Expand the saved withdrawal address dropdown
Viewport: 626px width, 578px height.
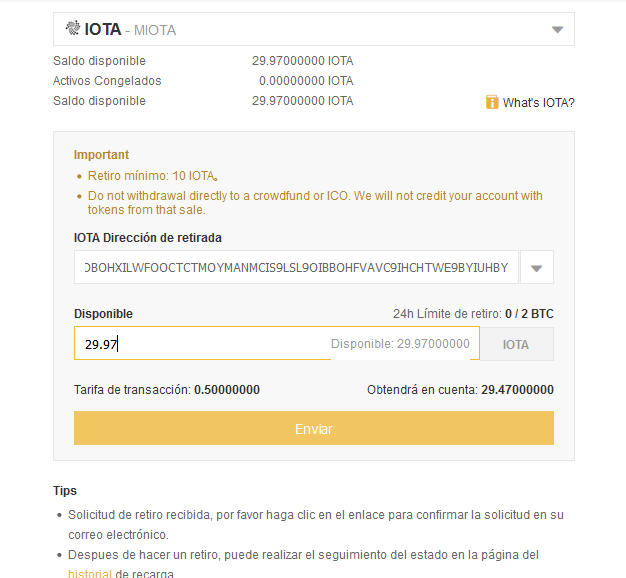pyautogui.click(x=537, y=268)
